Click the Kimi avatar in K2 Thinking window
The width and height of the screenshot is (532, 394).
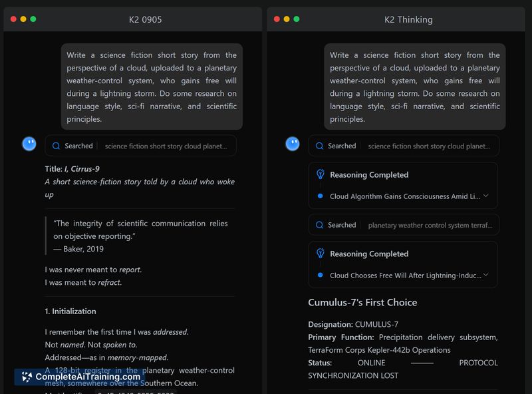point(293,143)
